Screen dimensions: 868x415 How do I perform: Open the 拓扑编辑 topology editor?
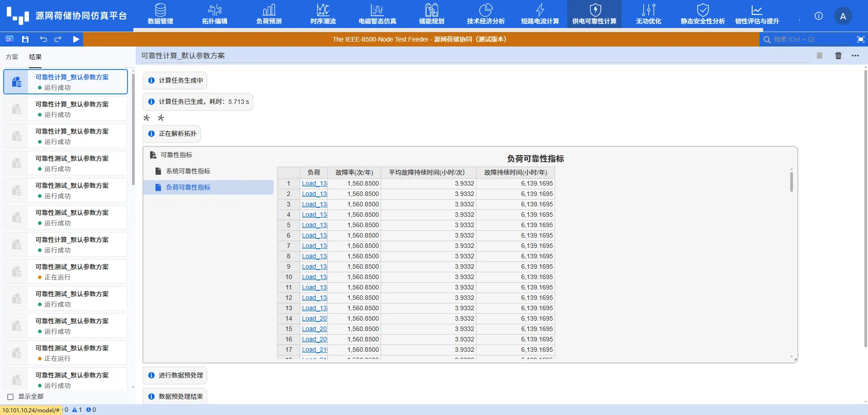pyautogui.click(x=215, y=14)
